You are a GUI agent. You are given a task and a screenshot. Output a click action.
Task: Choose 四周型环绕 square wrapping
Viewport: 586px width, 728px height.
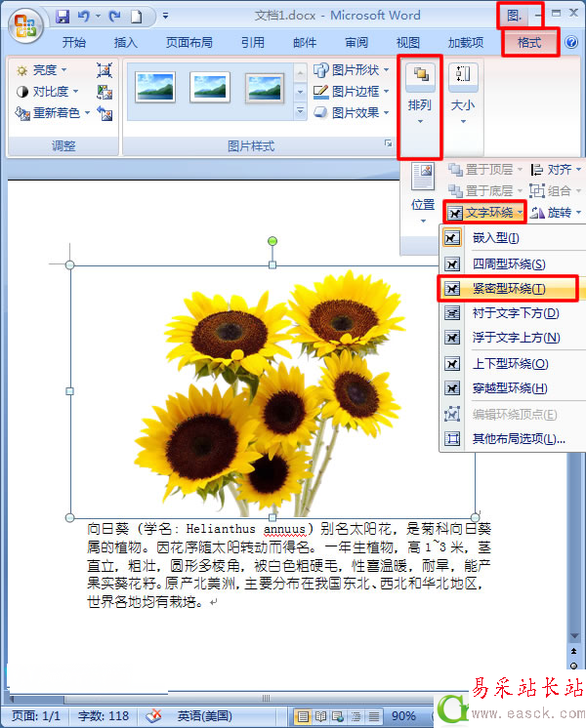click(x=513, y=264)
